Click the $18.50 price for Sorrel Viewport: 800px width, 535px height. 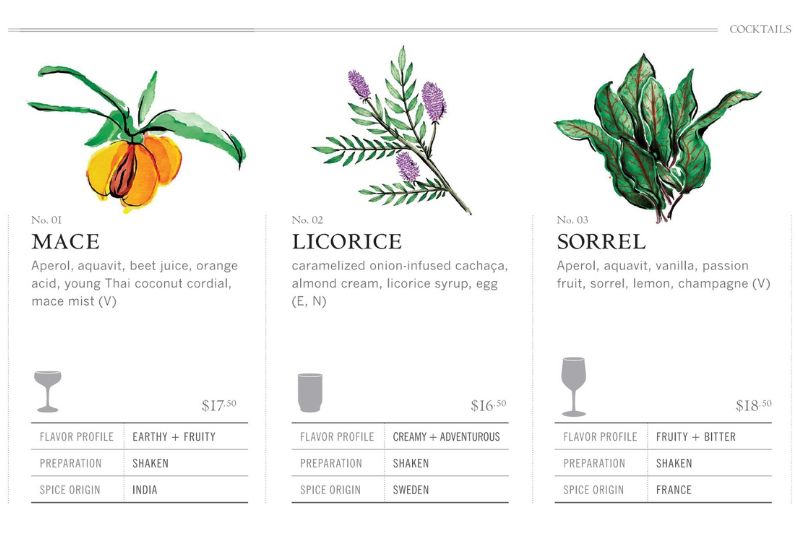pyautogui.click(x=753, y=405)
